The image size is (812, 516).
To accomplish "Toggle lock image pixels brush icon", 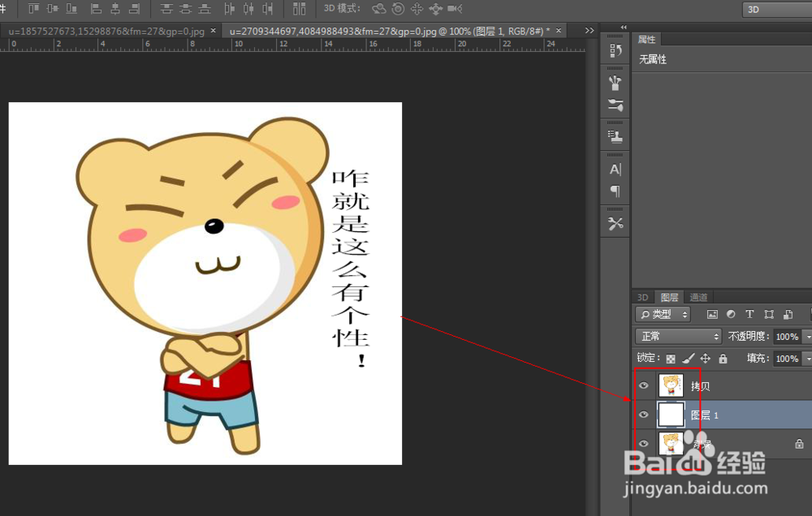I will (x=689, y=358).
